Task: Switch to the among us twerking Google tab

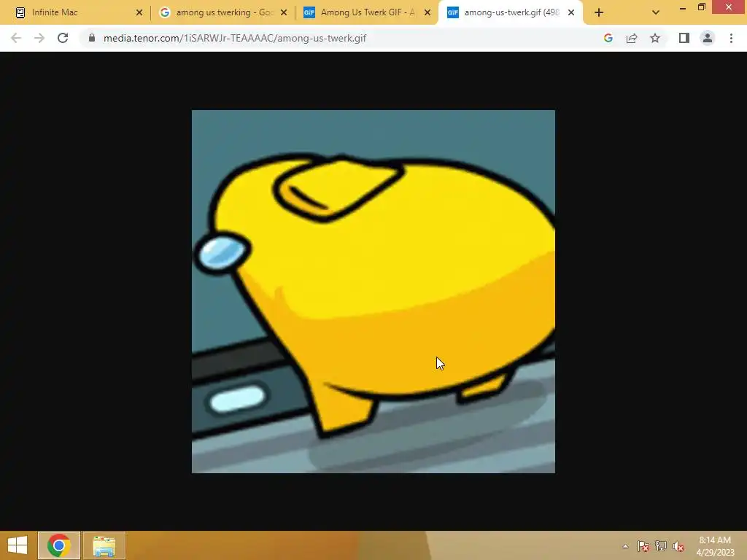Action: pyautogui.click(x=222, y=12)
